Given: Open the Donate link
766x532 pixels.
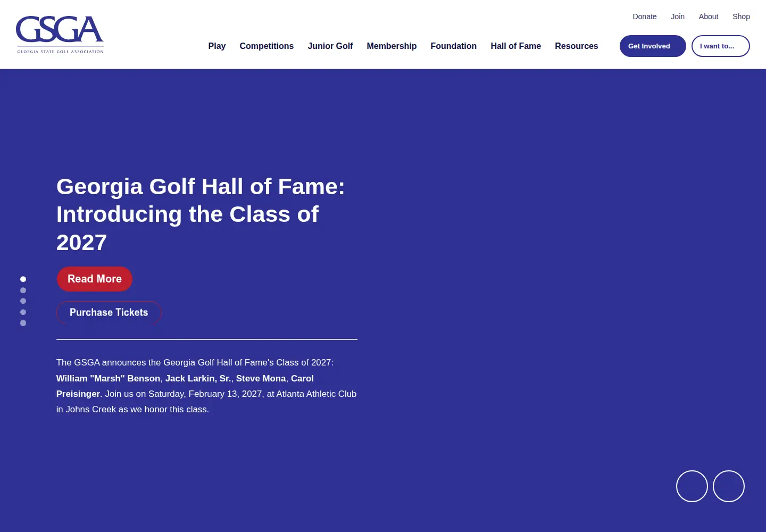Looking at the screenshot, I should (x=644, y=16).
